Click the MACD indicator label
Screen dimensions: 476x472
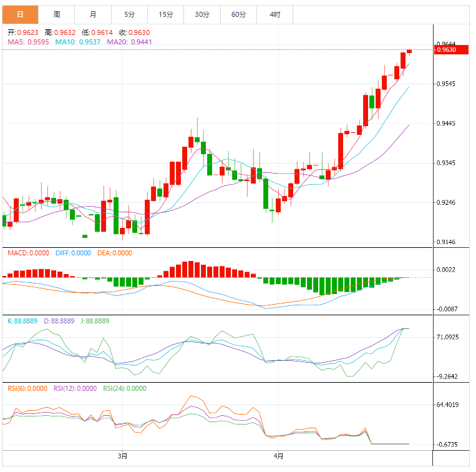coord(27,253)
